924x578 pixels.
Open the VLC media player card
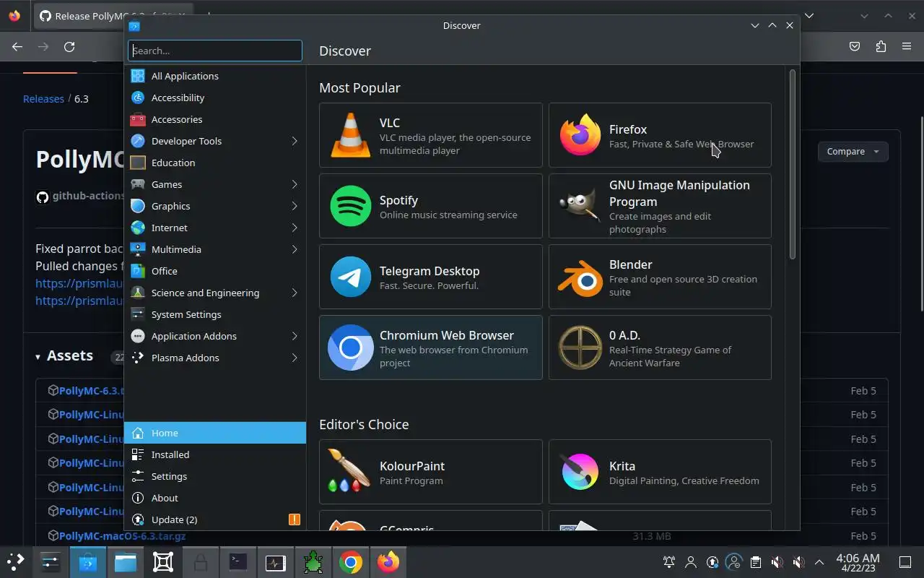430,135
